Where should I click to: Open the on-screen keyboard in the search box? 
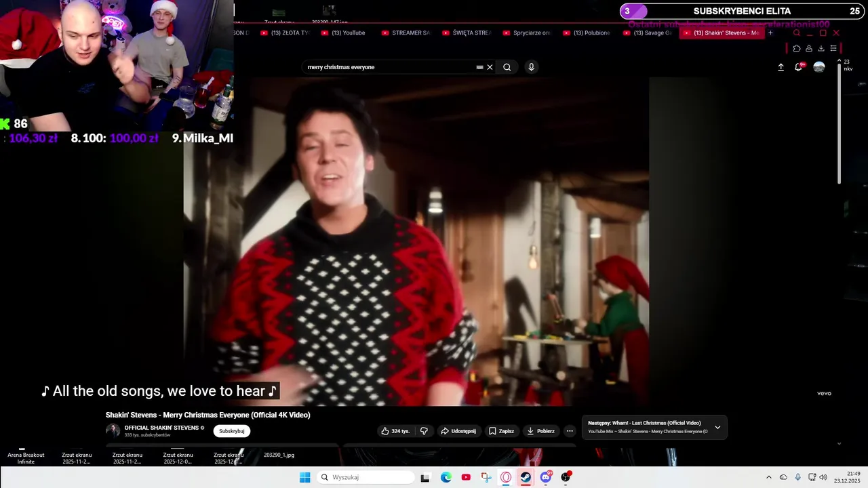(x=479, y=67)
